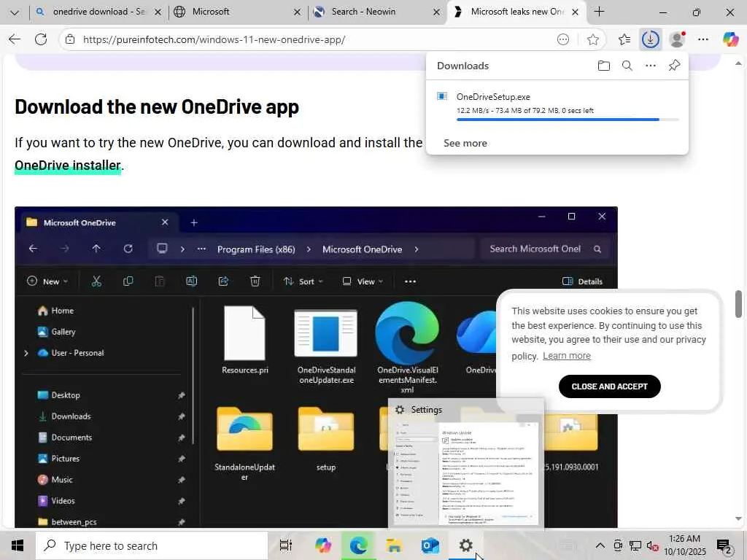
Task: Open the Windows Start menu
Action: coord(18,545)
